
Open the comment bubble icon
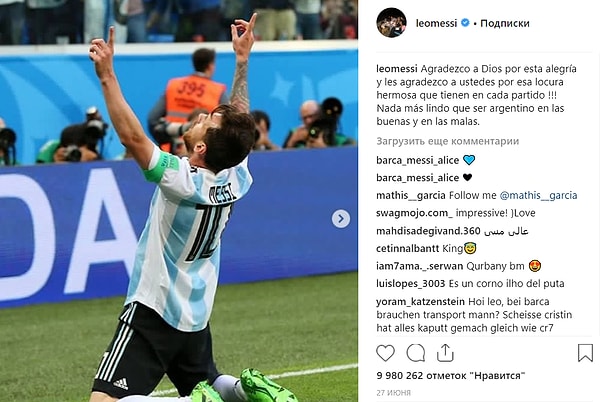tap(416, 353)
